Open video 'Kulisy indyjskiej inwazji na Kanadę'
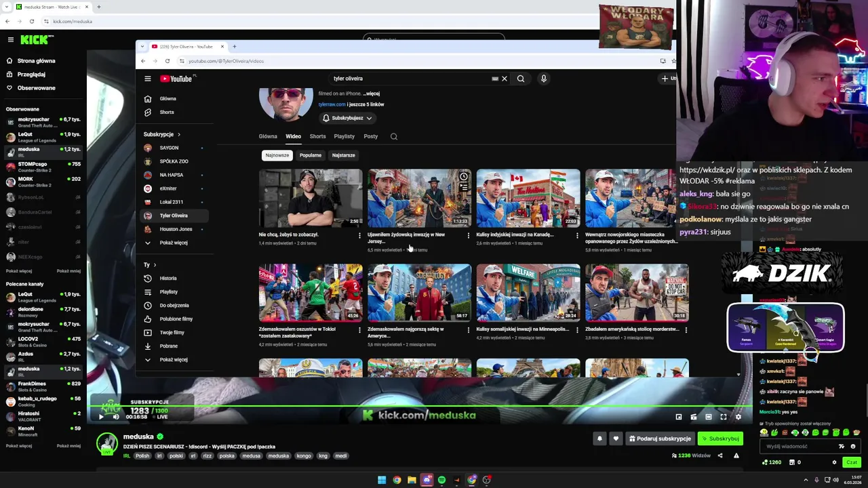Image resolution: width=868 pixels, height=488 pixels. point(528,198)
